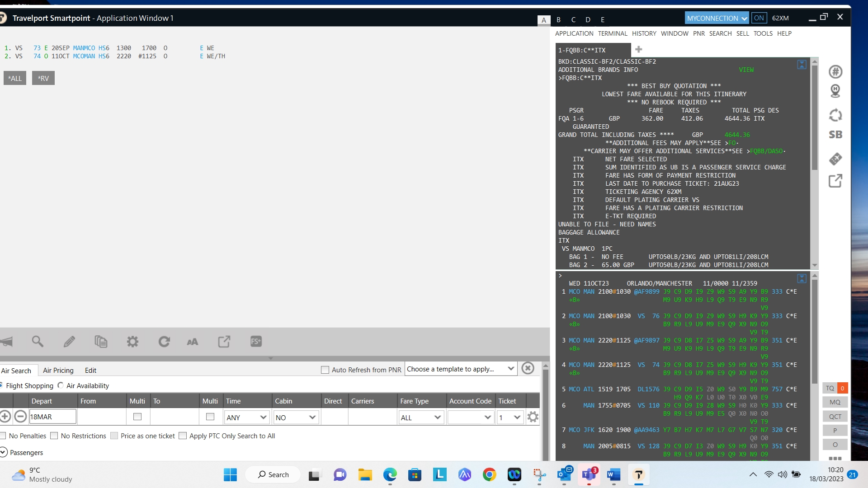Viewport: 868px width, 488px height.
Task: Click the pencil edit icon
Action: (69, 342)
